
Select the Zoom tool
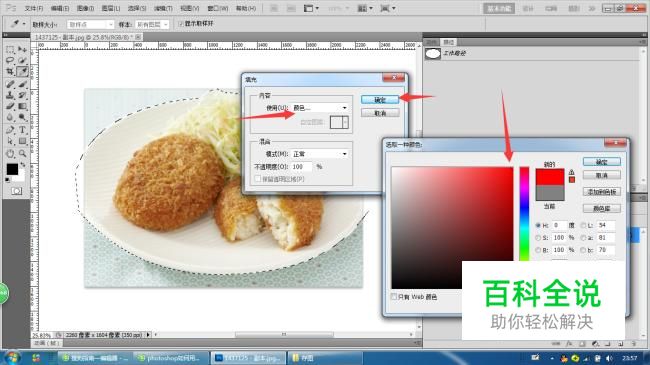point(22,154)
